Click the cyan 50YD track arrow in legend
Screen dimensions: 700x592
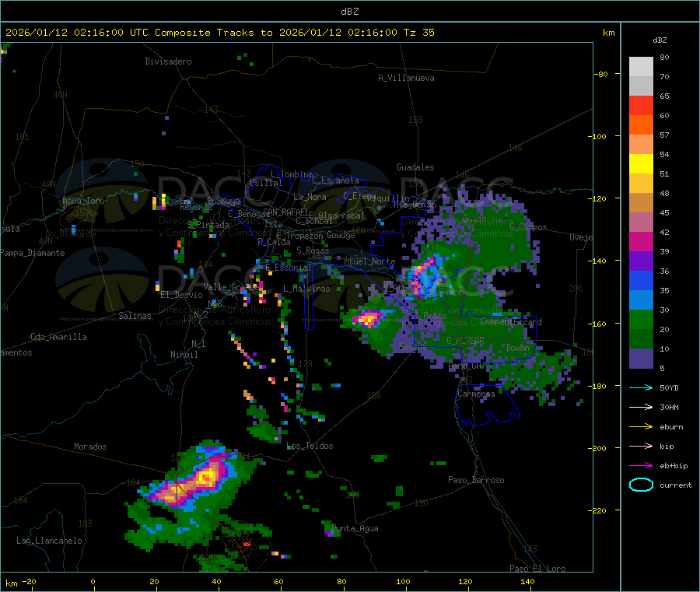(x=641, y=387)
